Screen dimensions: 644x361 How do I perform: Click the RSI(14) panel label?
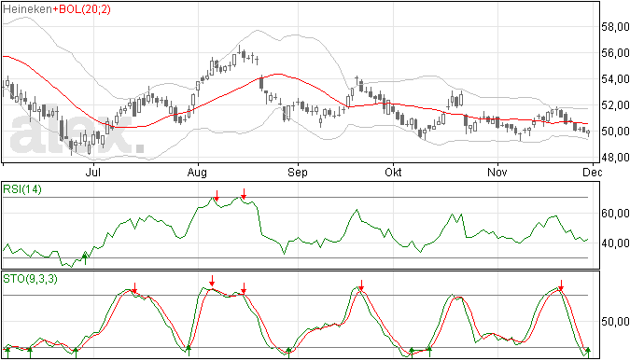tap(22, 189)
